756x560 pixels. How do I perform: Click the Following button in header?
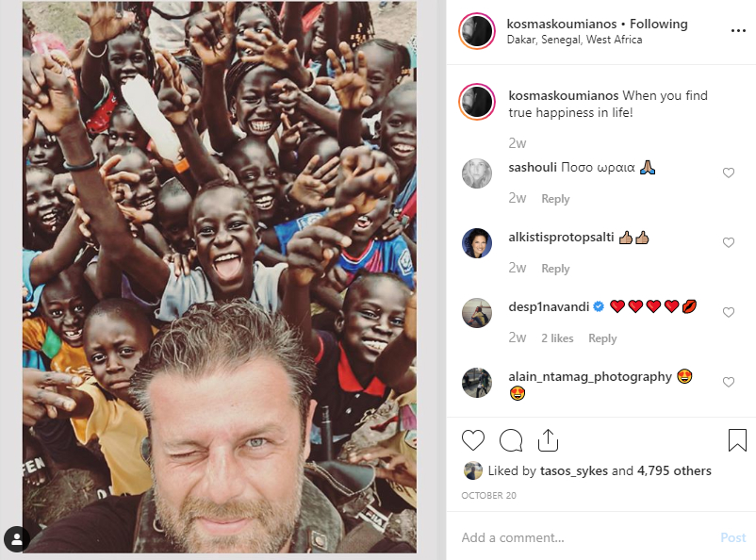coord(659,24)
